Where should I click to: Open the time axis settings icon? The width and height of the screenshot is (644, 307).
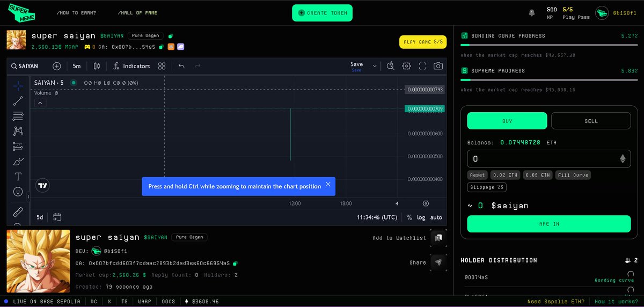click(x=426, y=203)
